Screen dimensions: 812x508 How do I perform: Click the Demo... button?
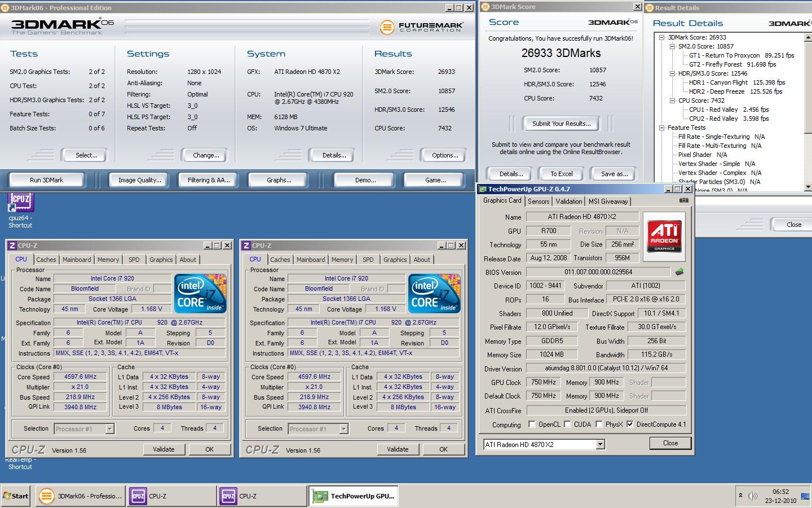(x=365, y=180)
